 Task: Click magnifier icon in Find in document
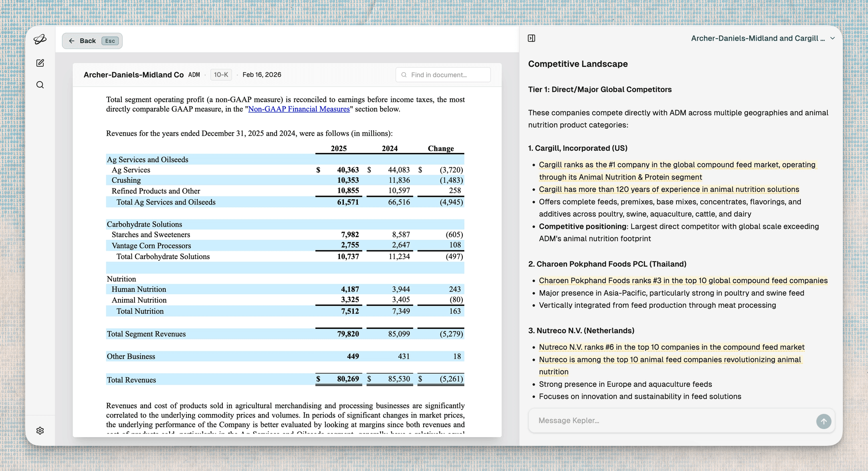404,75
